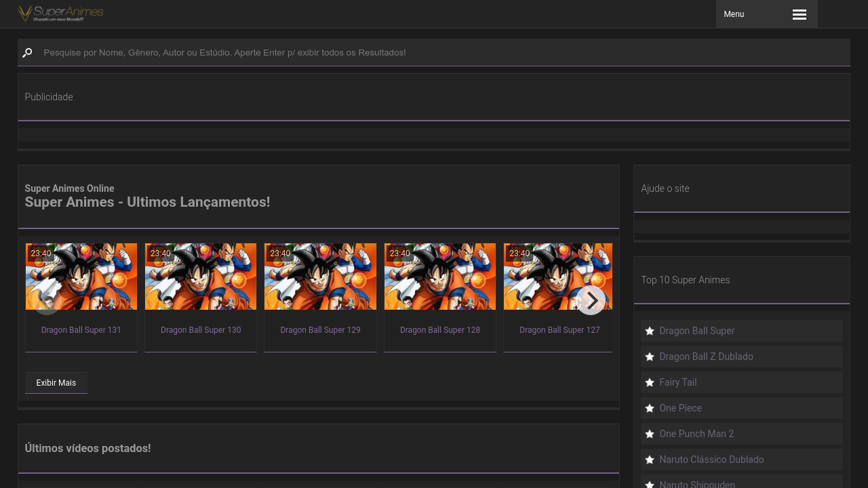Click the star icon beside Dragon Ball Z Dublado
The width and height of the screenshot is (868, 488).
(x=650, y=357)
